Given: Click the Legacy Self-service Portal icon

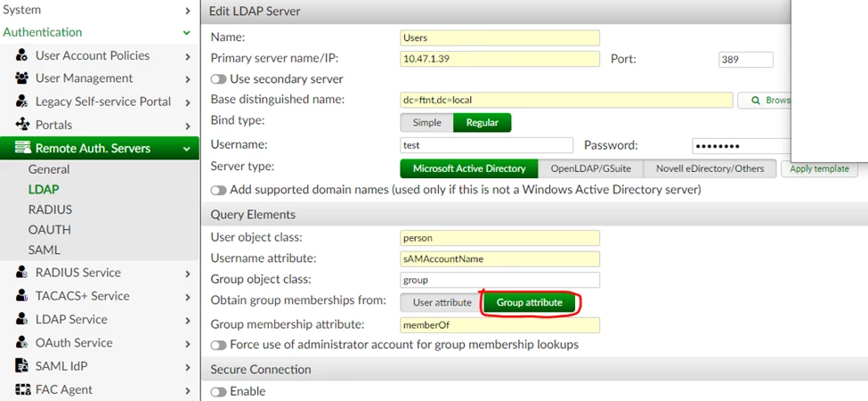Looking at the screenshot, I should [x=21, y=102].
